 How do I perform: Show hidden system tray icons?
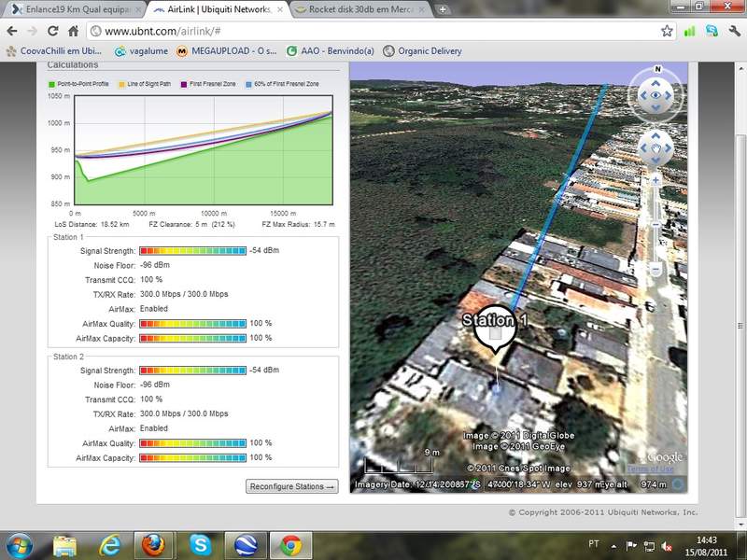[614, 546]
